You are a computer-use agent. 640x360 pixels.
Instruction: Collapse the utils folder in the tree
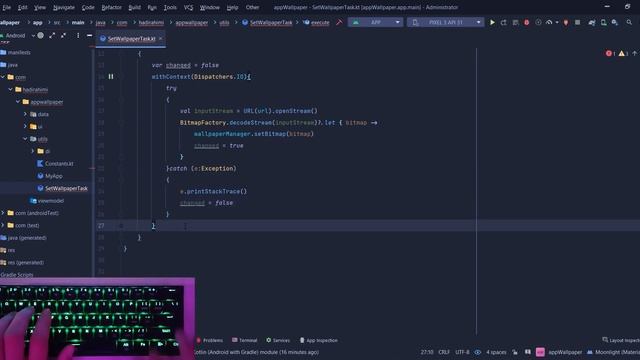[x=25, y=139]
